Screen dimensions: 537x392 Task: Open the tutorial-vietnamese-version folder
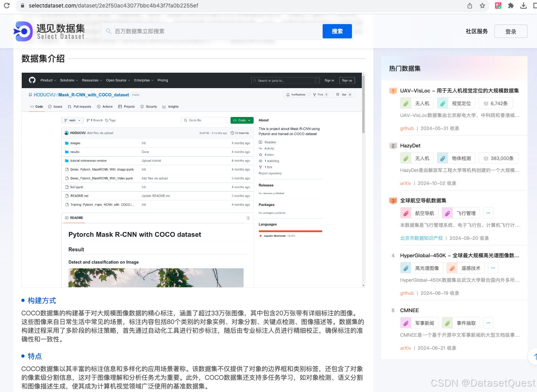[89, 161]
